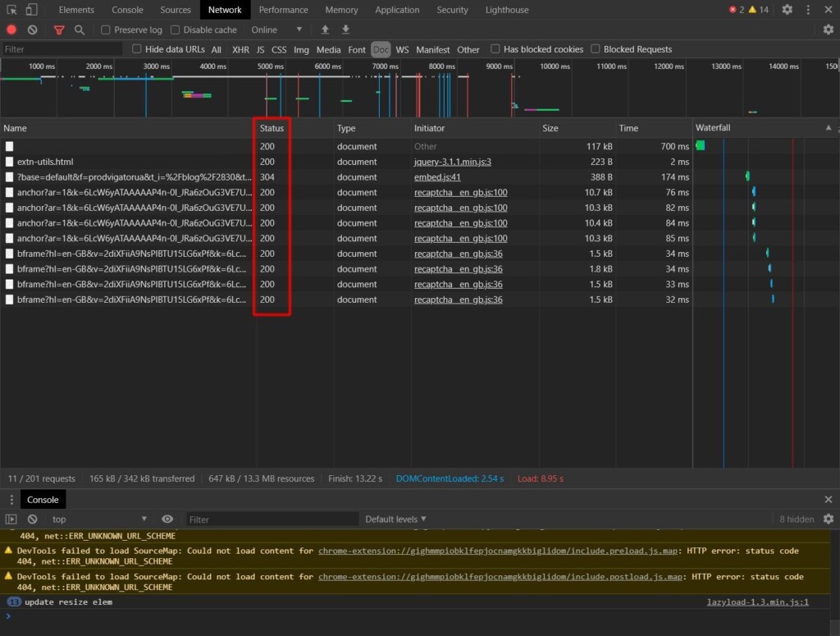Image resolution: width=840 pixels, height=636 pixels.
Task: Open the embed.js:41 initiator link
Action: 439,177
